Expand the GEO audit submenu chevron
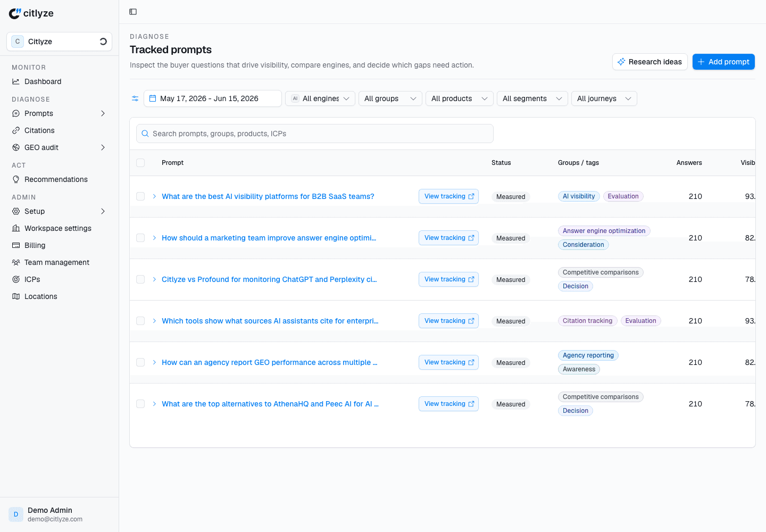The height and width of the screenshot is (532, 766). pyautogui.click(x=103, y=147)
